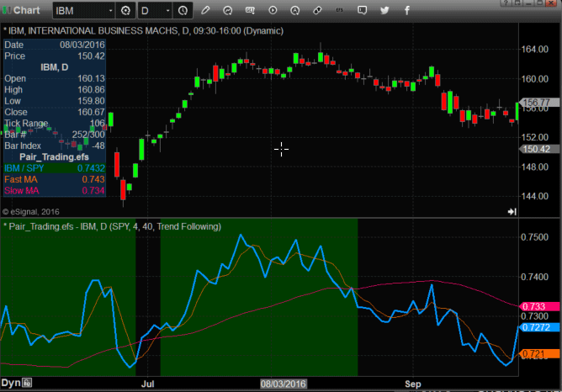Click the Sep label on the time axis
Screen dimensions: 562x392
(x=413, y=384)
